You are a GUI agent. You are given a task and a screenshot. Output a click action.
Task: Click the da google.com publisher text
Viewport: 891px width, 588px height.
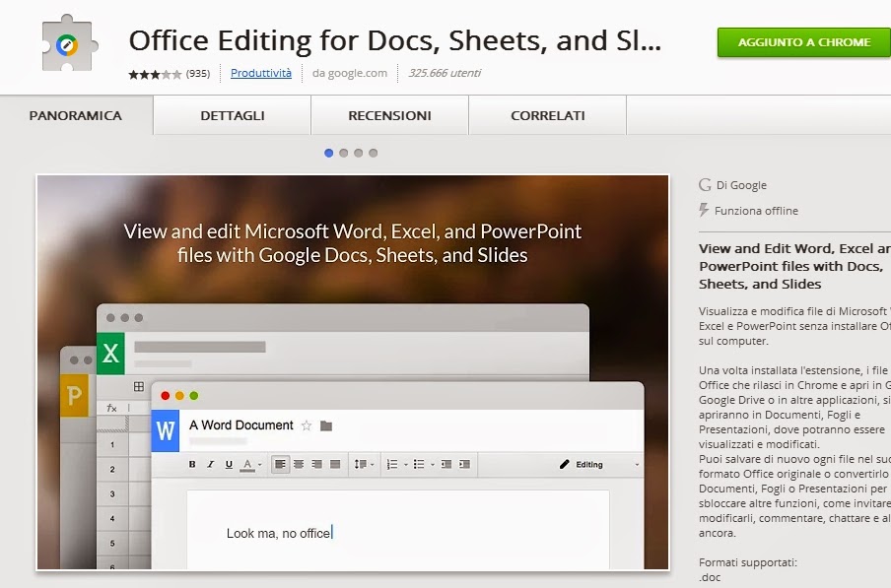click(350, 73)
